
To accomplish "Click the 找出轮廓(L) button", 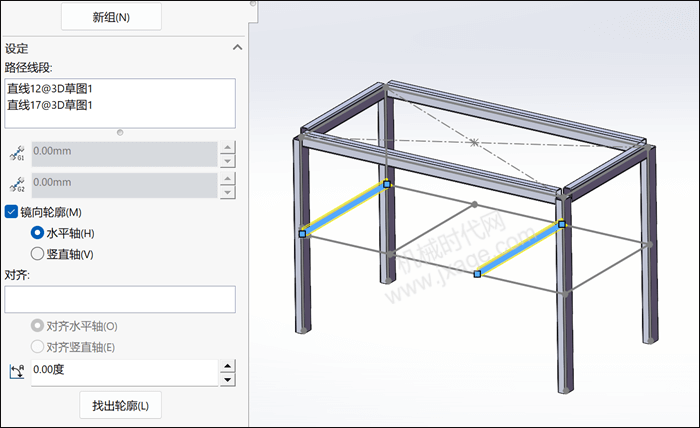I will tap(121, 405).
